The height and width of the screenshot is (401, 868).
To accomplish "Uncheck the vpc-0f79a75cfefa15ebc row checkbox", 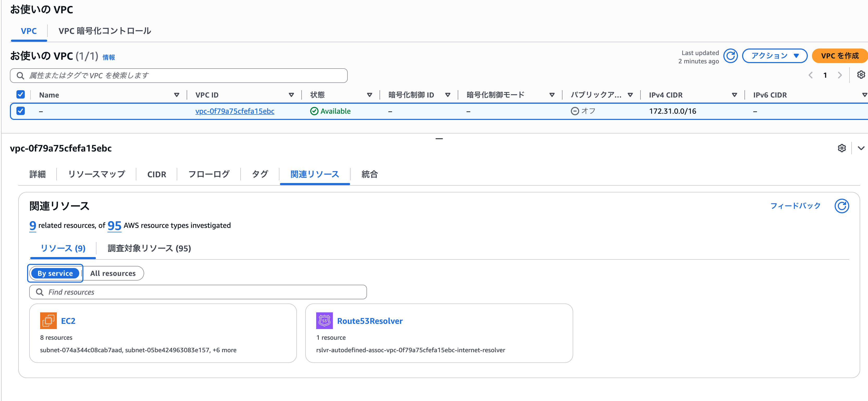I will [x=21, y=111].
